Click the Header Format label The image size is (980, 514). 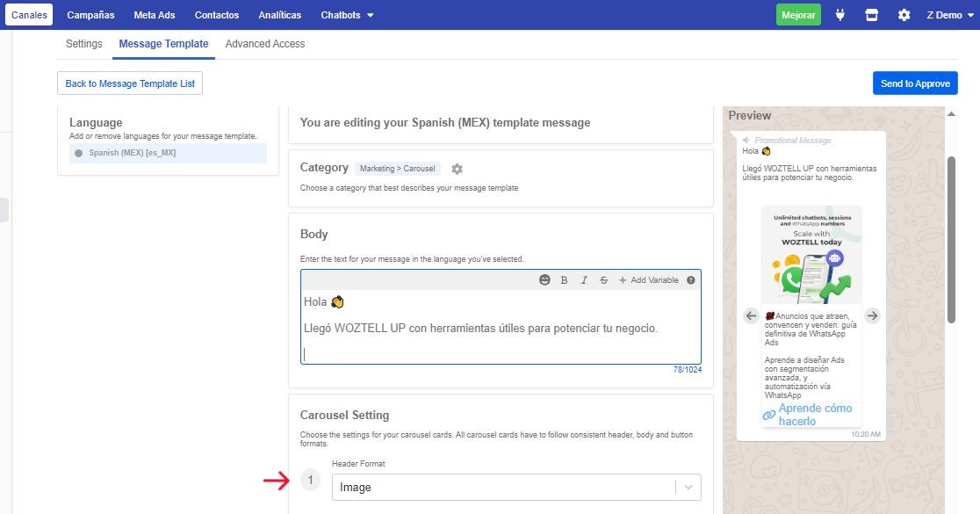(358, 463)
